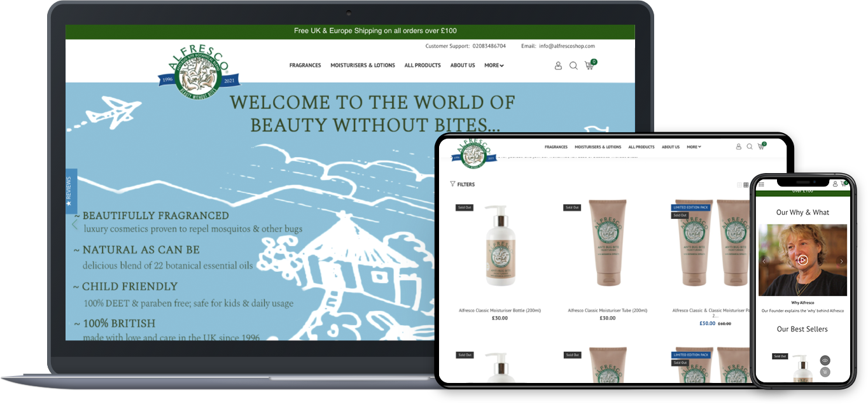The width and height of the screenshot is (868, 404).
Task: Click the Beautifully Fragranced hero line
Action: (x=151, y=216)
